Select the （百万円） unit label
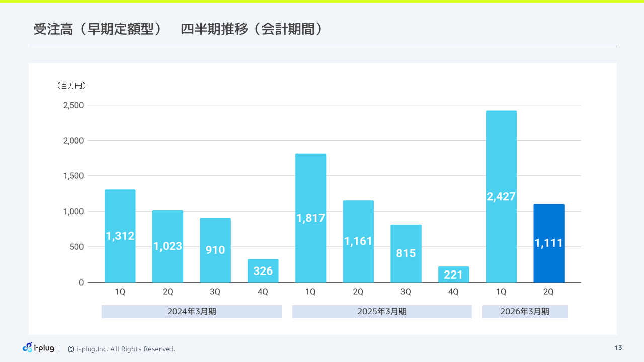The height and width of the screenshot is (362, 644). 71,86
